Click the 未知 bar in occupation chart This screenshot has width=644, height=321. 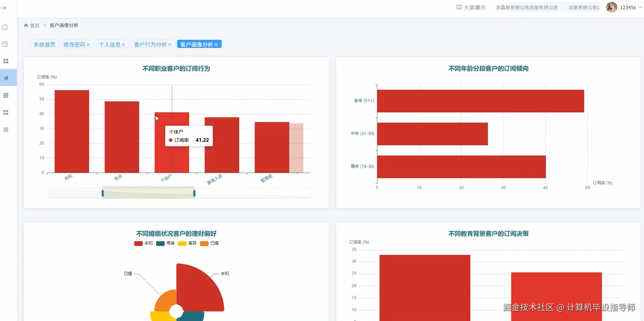tap(72, 132)
